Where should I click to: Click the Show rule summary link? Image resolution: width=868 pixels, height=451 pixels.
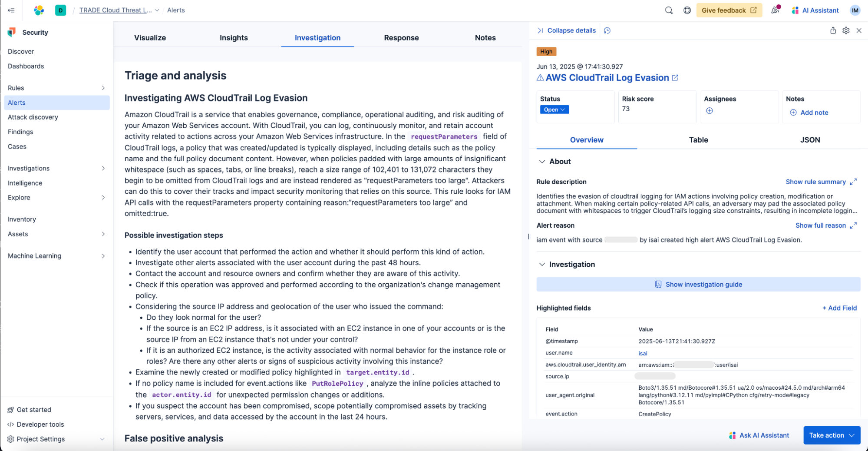point(815,182)
